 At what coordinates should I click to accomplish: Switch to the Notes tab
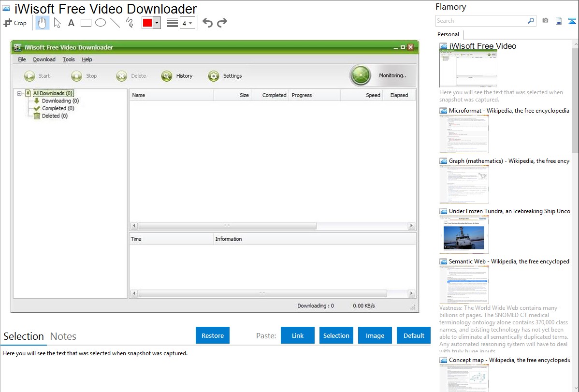(63, 336)
